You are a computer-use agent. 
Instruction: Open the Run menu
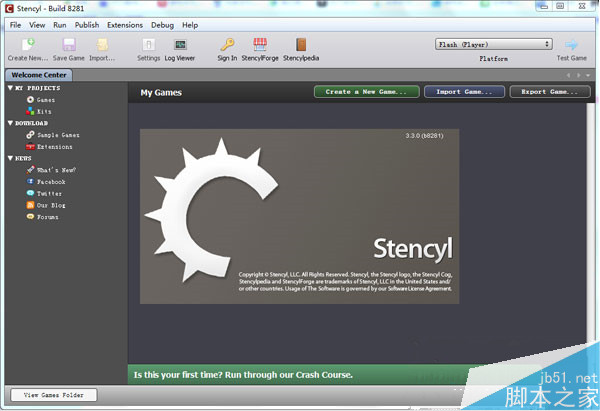60,25
